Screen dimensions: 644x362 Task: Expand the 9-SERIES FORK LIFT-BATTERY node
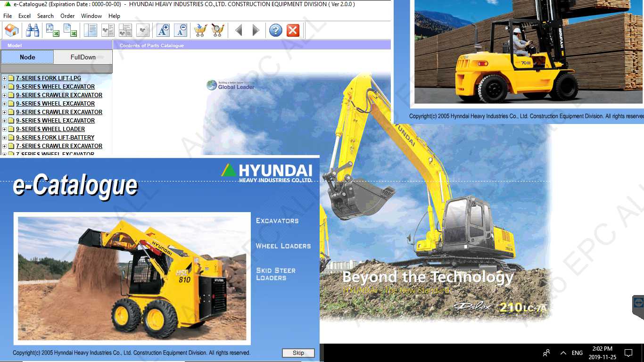click(x=4, y=138)
